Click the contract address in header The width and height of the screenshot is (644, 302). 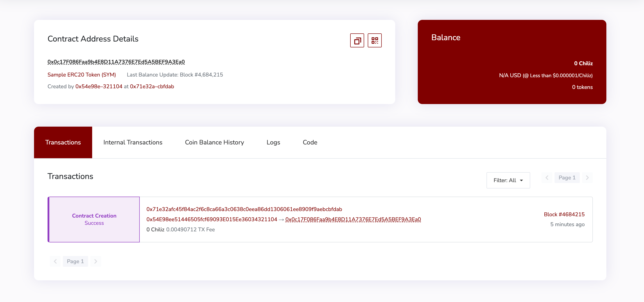[116, 62]
